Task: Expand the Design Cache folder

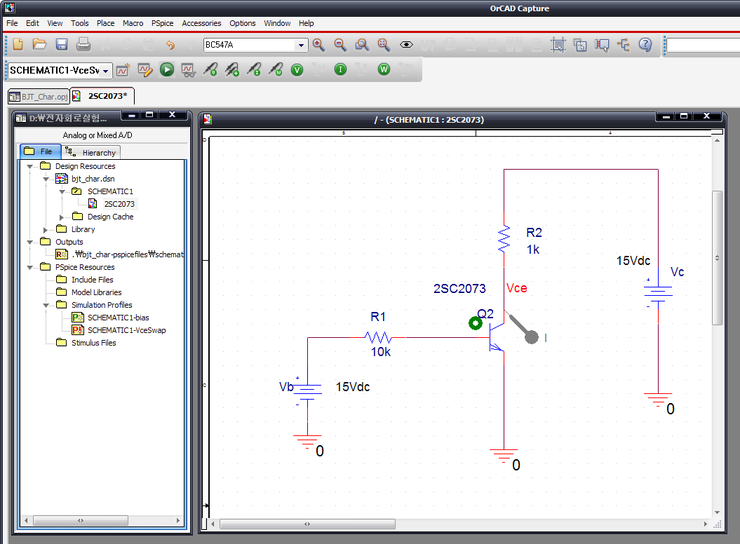Action: coord(61,217)
